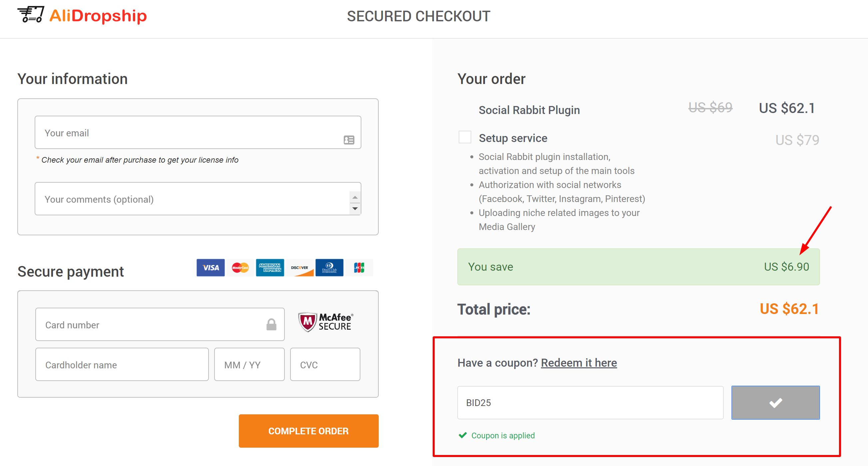868x466 pixels.
Task: Click the contact card icon in email field
Action: pyautogui.click(x=349, y=140)
